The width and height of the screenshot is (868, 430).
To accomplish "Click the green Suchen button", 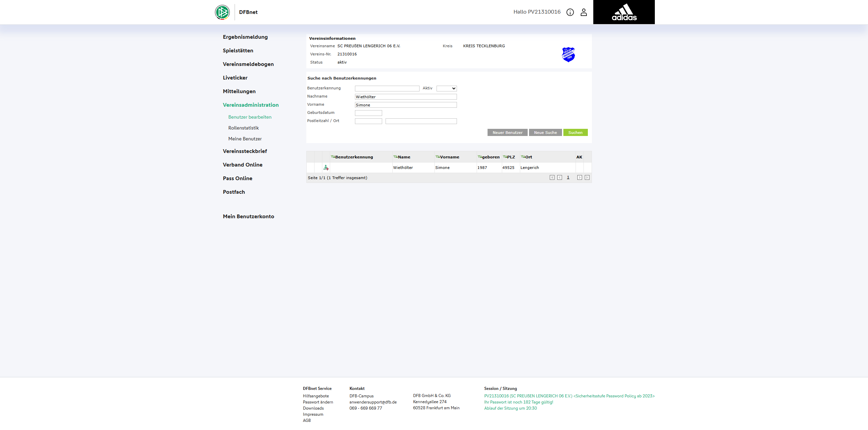I will pos(575,133).
